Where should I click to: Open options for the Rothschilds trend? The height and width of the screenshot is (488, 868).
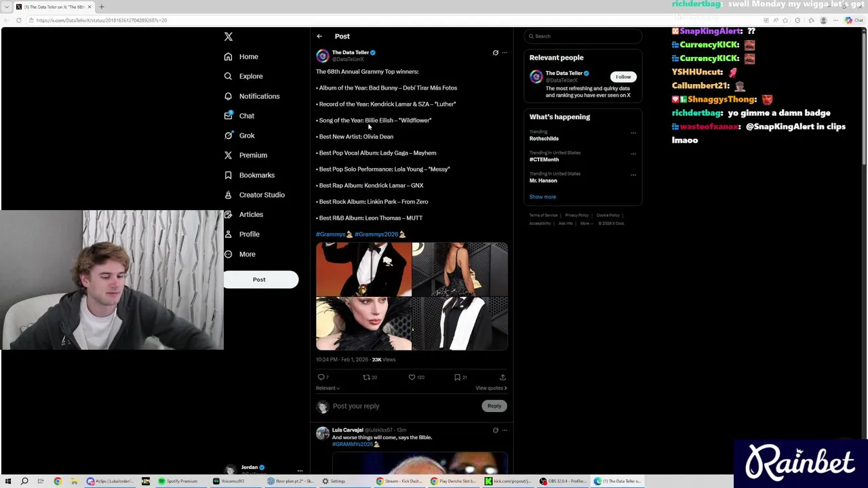(633, 133)
